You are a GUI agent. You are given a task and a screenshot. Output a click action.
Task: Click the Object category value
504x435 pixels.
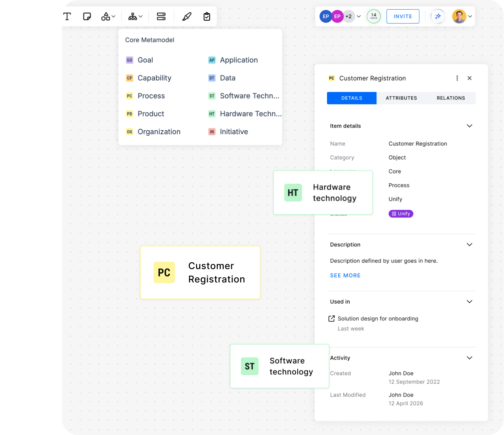point(397,158)
